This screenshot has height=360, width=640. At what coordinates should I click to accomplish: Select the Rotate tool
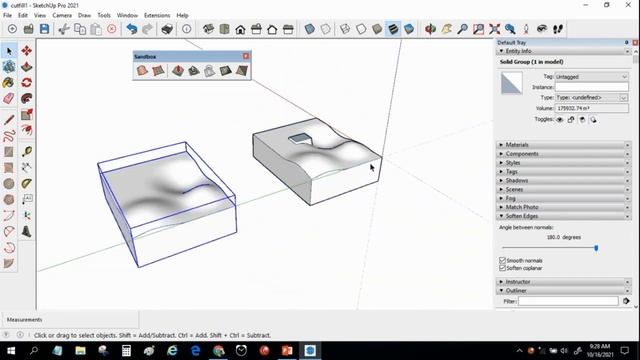pos(27,83)
